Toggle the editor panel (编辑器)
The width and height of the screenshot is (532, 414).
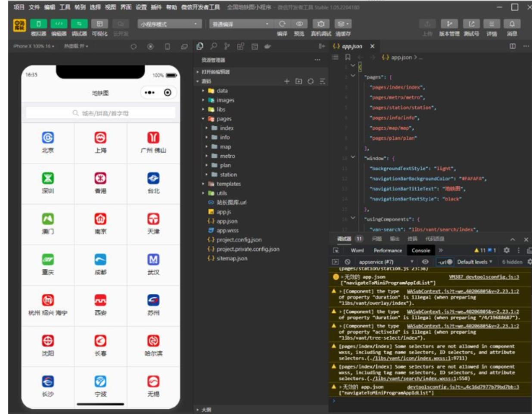tap(59, 24)
